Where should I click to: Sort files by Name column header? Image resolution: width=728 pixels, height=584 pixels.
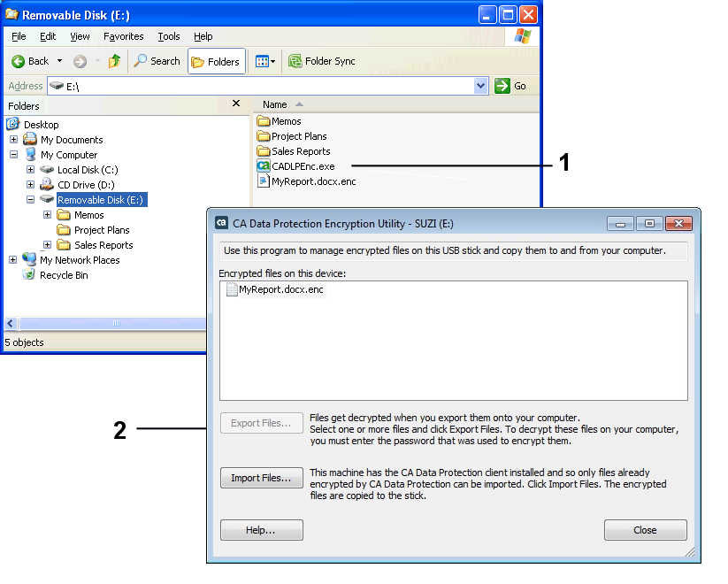coord(275,104)
